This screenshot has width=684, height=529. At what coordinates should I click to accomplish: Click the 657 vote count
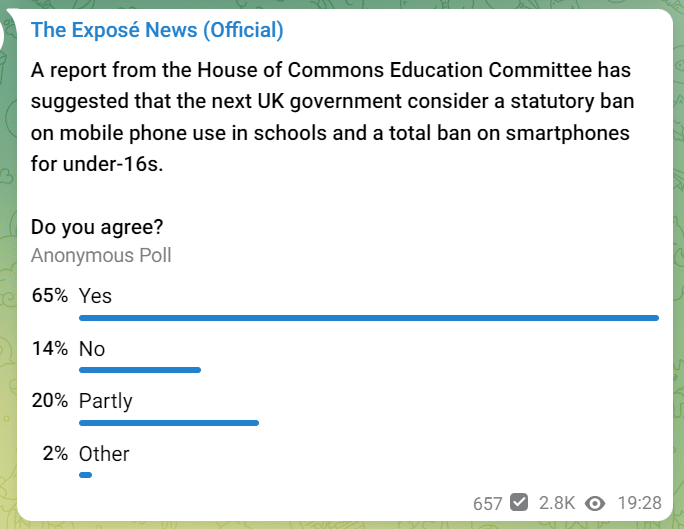pos(488,504)
